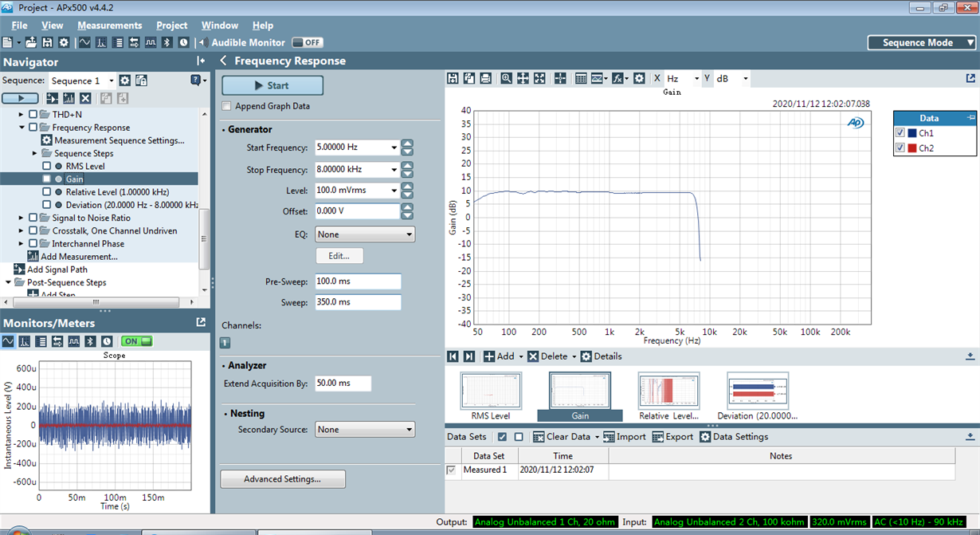Screen dimensions: 980x535
Task: Expand the Crosstalk, One Channel Undriven node
Action: tap(22, 231)
